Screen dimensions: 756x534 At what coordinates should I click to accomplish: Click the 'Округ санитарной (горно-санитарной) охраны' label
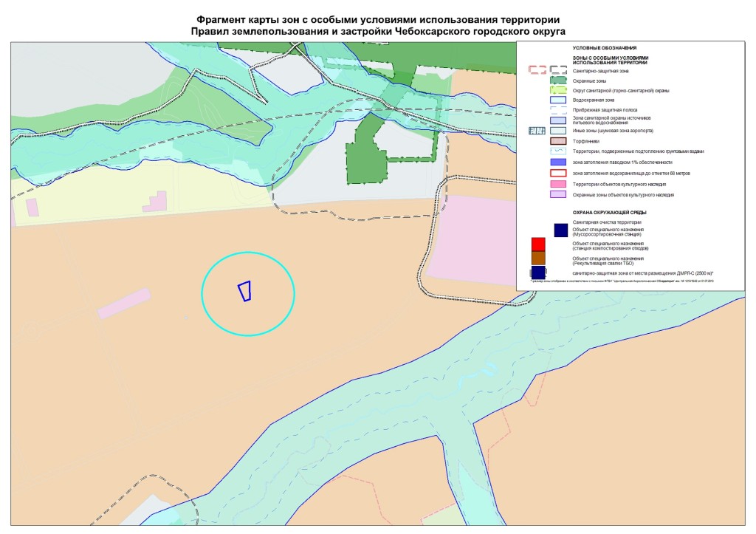(x=621, y=91)
